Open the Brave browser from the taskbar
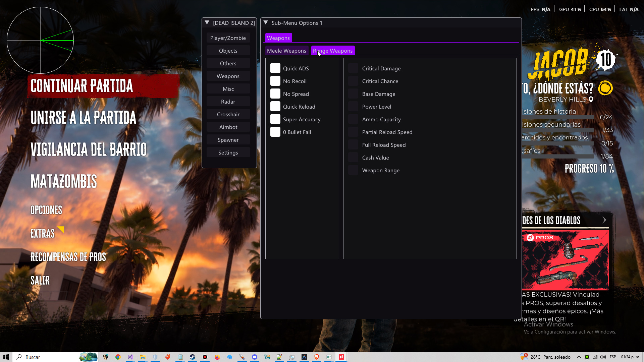644x362 pixels. click(x=316, y=357)
